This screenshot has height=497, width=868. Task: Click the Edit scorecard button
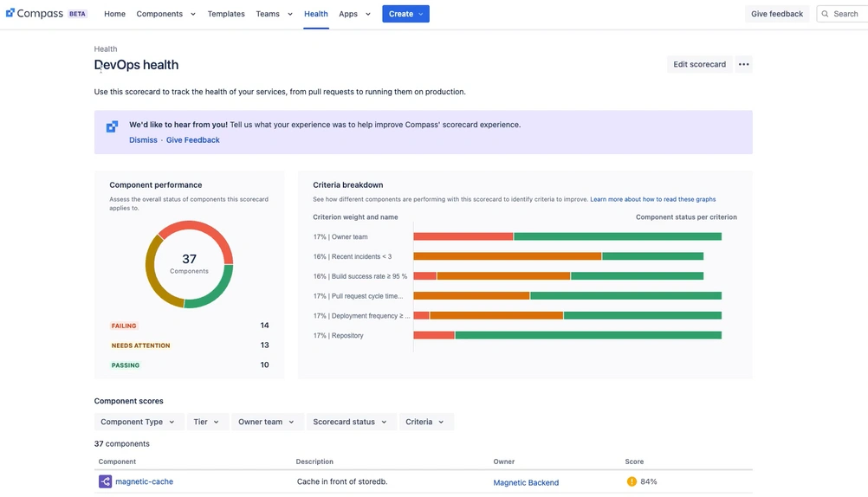pyautogui.click(x=699, y=64)
